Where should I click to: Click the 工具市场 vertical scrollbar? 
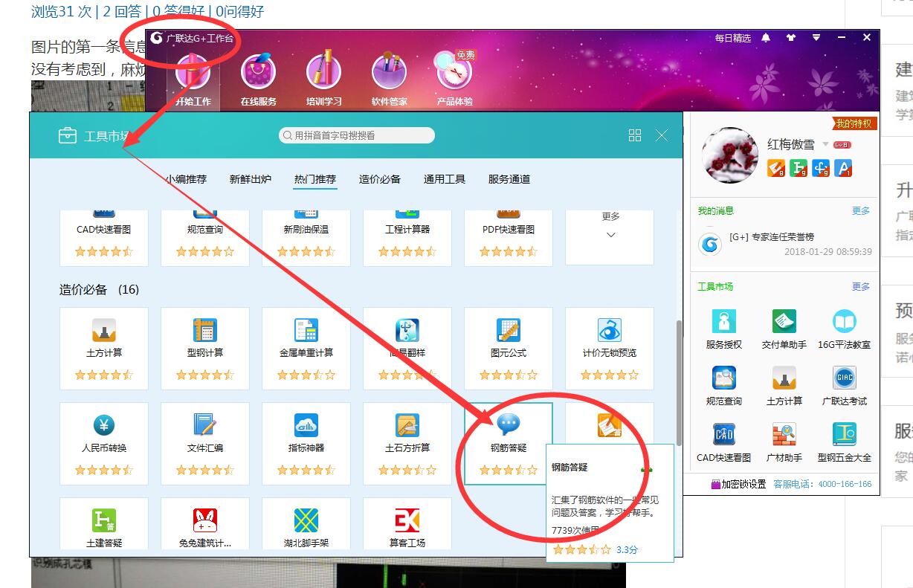coord(678,383)
